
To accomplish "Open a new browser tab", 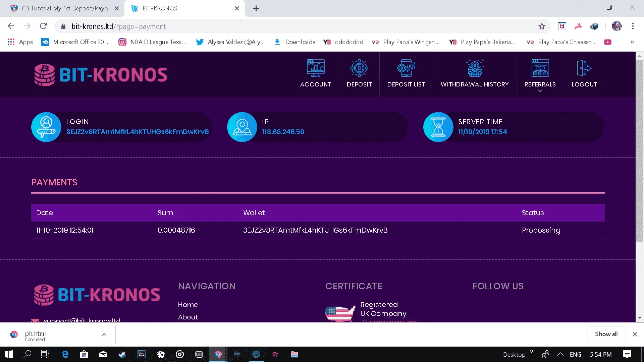I will 256,8.
